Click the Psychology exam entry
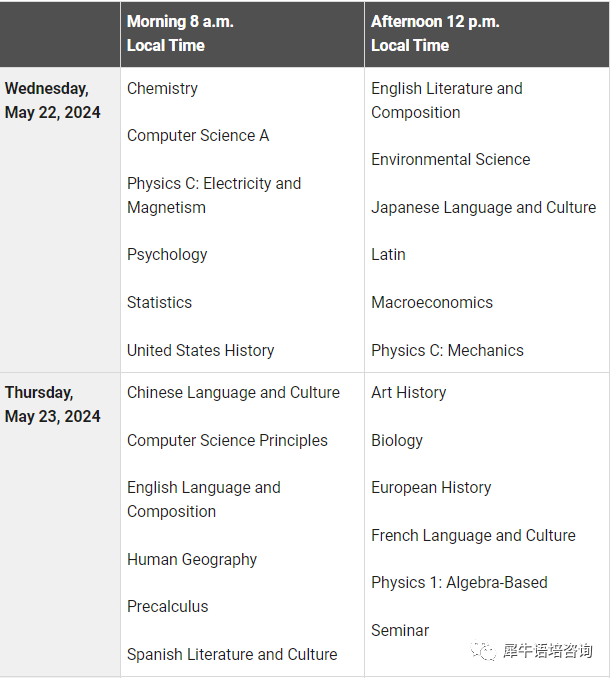 point(167,255)
